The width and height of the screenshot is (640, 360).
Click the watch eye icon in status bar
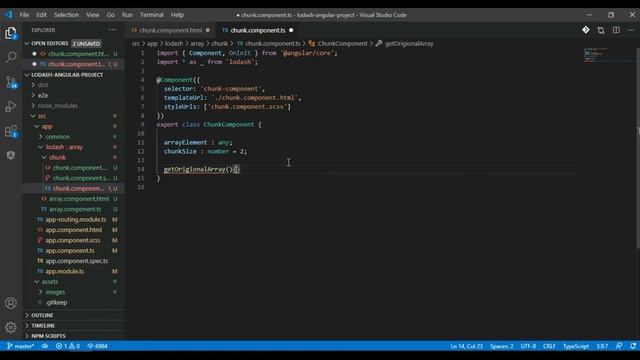coord(45,346)
